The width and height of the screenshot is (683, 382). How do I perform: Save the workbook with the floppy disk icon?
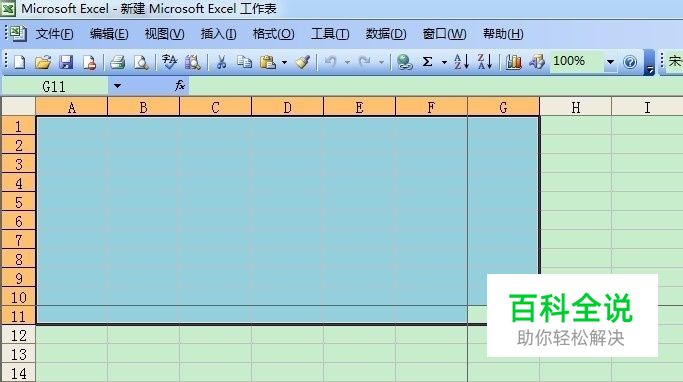[x=66, y=62]
